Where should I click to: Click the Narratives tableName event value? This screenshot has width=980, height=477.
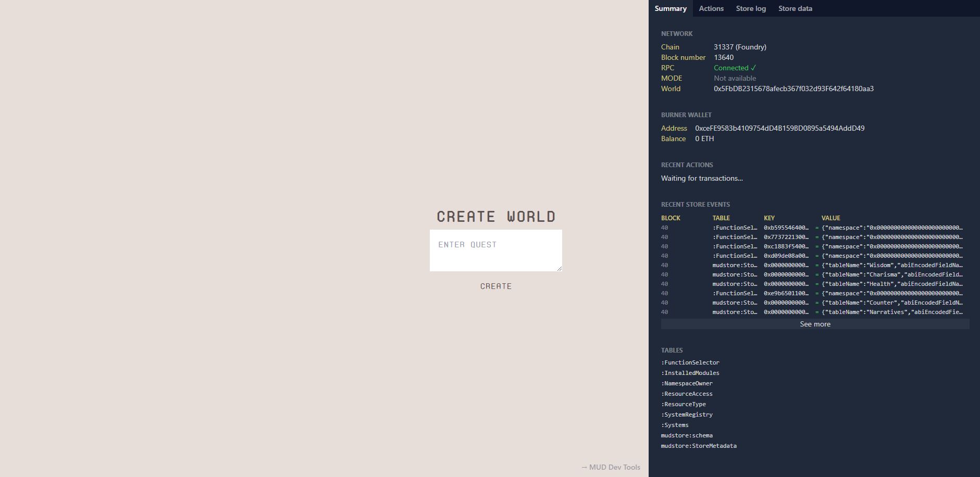point(892,312)
